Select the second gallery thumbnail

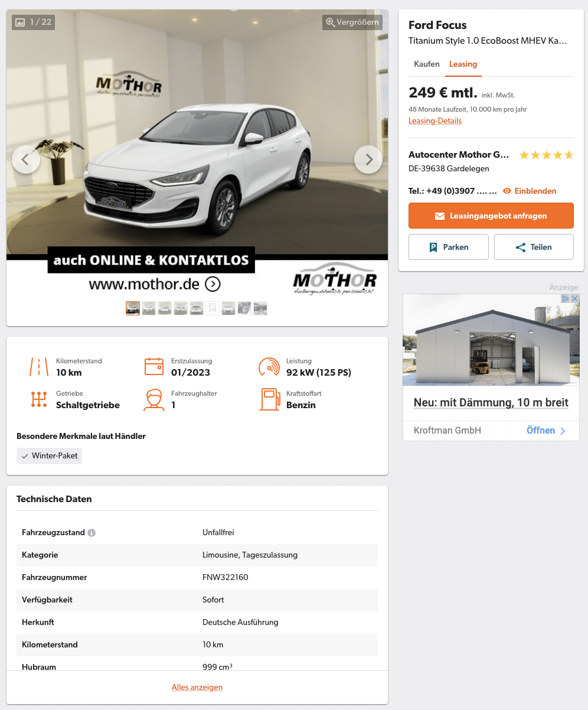coord(149,308)
